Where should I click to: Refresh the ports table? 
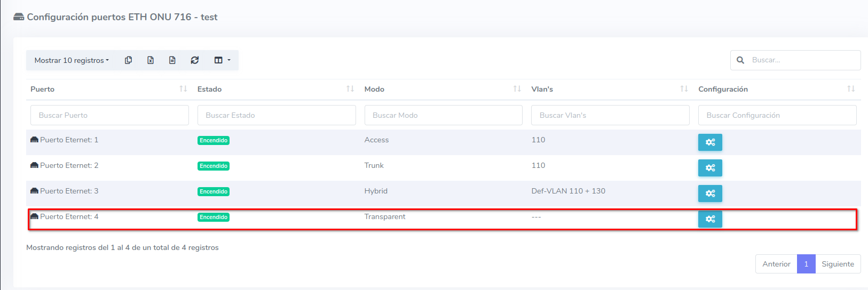pyautogui.click(x=195, y=60)
